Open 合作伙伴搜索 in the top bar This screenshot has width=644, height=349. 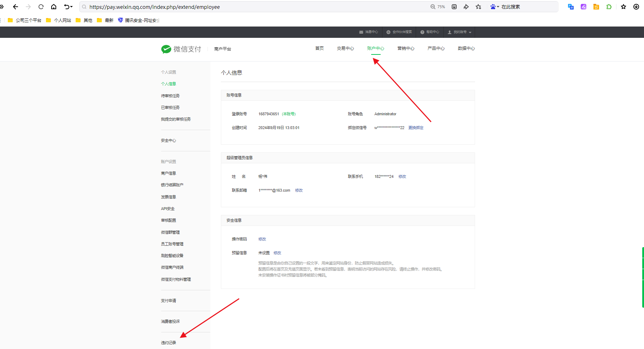399,32
